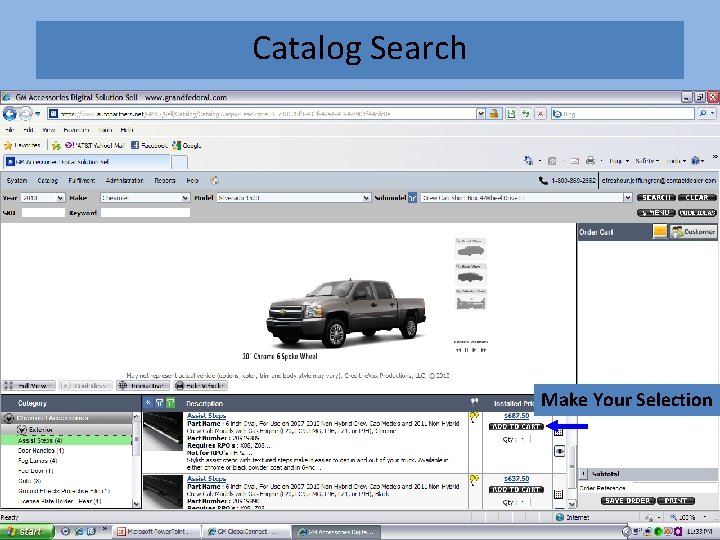The width and height of the screenshot is (720, 540).
Task: Select Door Handles (1) category
Action: click(41, 450)
